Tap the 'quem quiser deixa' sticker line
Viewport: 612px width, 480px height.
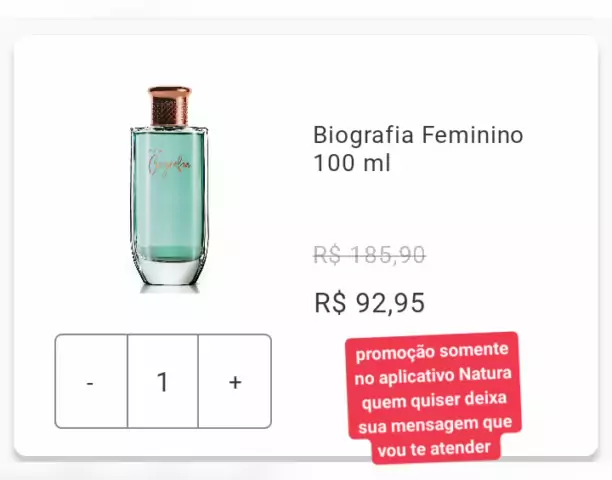[x=434, y=400]
